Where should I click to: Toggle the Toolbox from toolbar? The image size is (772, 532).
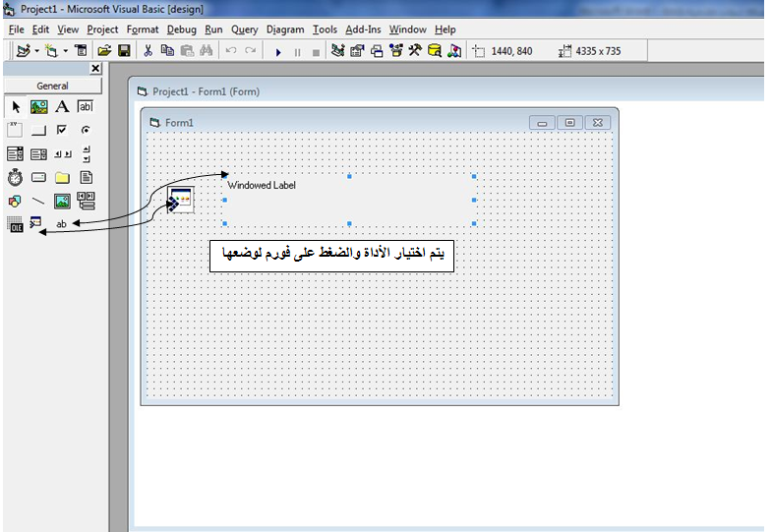(415, 51)
